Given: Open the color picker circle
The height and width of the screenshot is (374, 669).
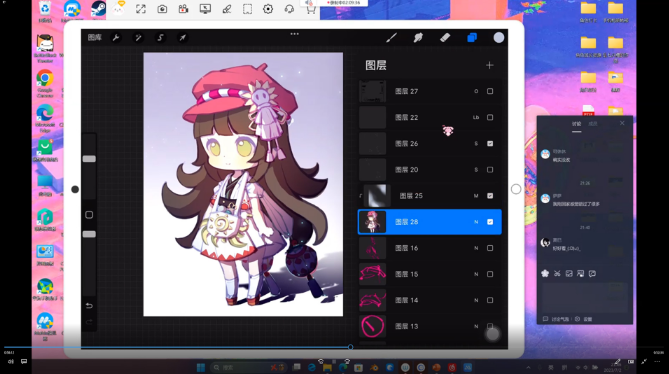Looking at the screenshot, I should tap(499, 38).
